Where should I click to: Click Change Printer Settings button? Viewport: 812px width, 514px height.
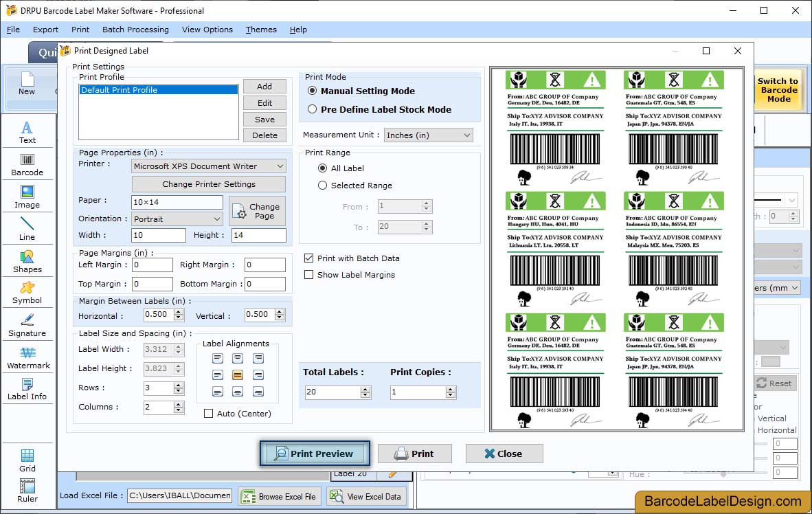click(x=209, y=184)
